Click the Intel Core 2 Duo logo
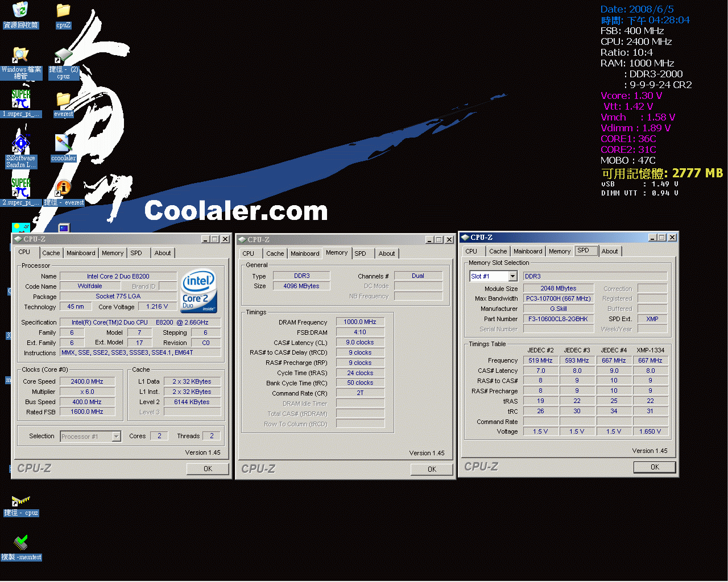Viewport: 728px width, 582px height. 198,291
